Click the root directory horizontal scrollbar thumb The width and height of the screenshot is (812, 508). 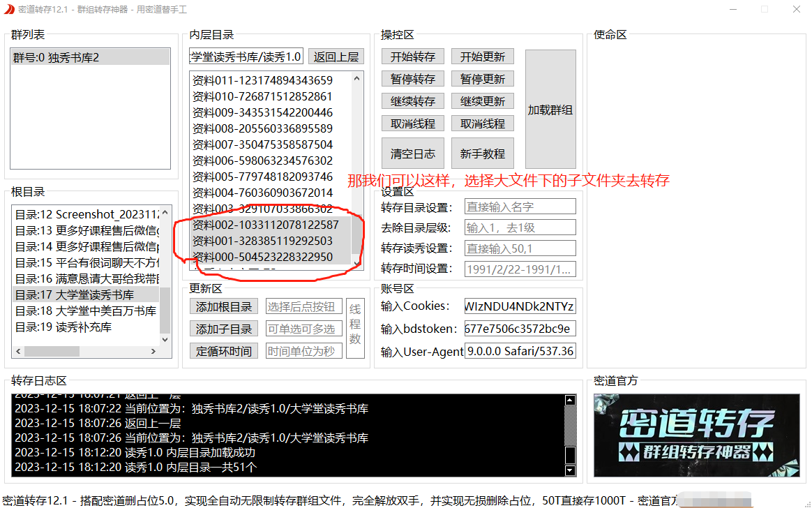pyautogui.click(x=52, y=351)
